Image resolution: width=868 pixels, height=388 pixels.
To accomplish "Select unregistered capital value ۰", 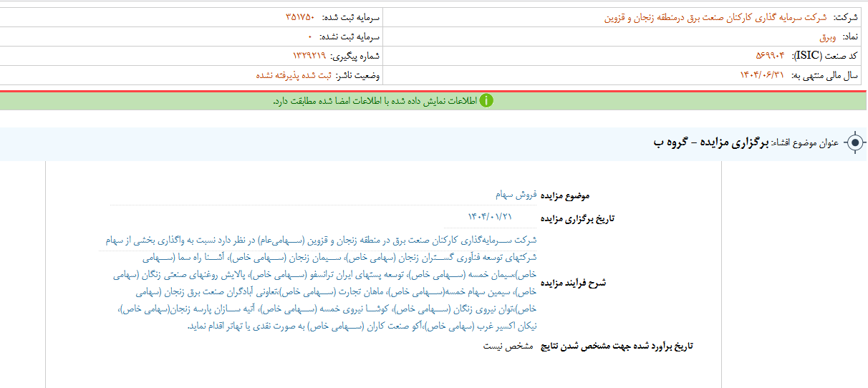I will pyautogui.click(x=310, y=37).
